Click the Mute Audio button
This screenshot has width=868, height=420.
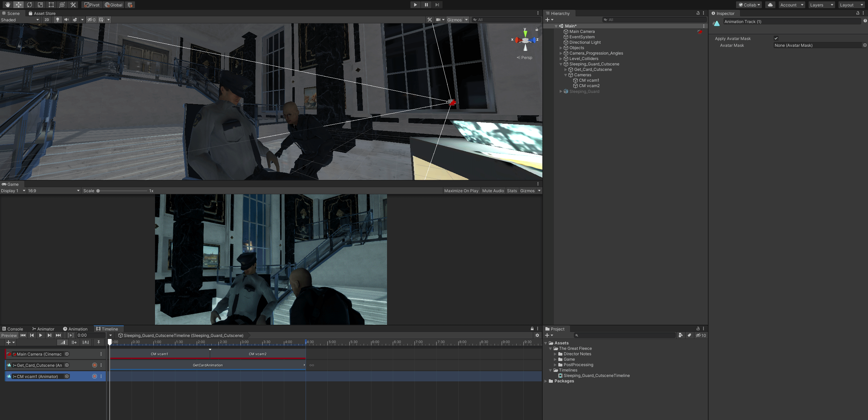493,191
